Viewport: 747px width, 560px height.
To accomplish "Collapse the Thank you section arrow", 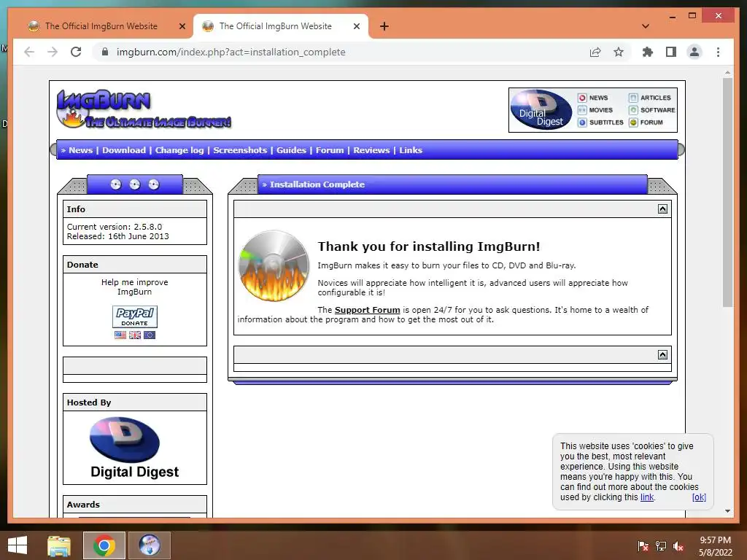I will click(x=662, y=209).
